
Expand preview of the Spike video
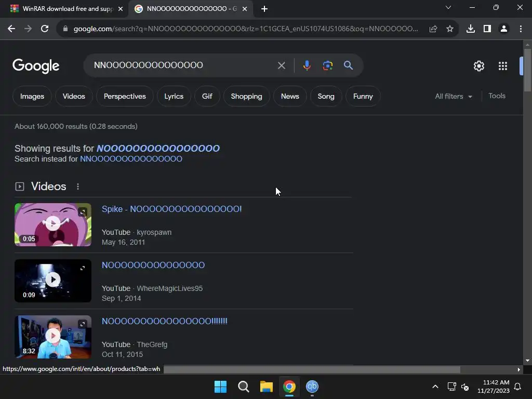[83, 212]
